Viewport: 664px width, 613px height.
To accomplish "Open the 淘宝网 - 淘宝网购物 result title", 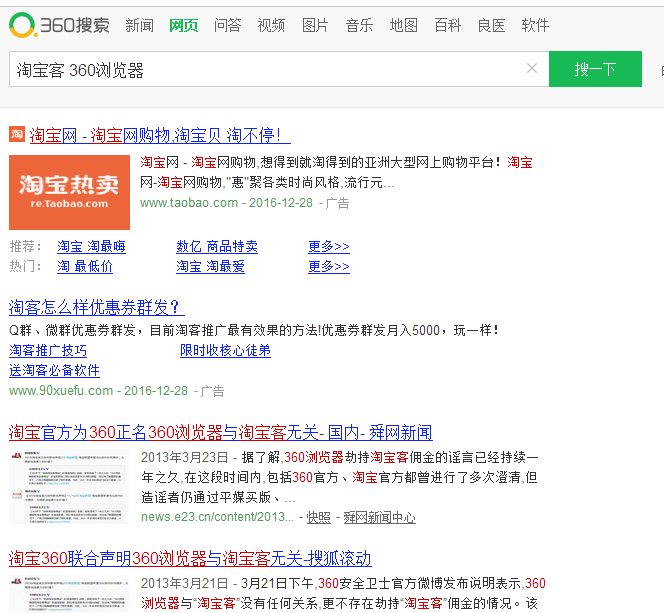I will [160, 135].
